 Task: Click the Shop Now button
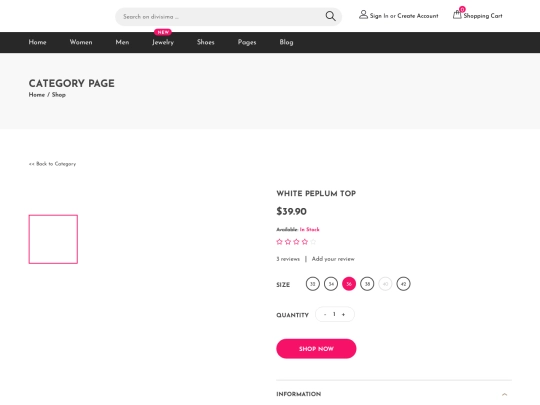tap(316, 349)
